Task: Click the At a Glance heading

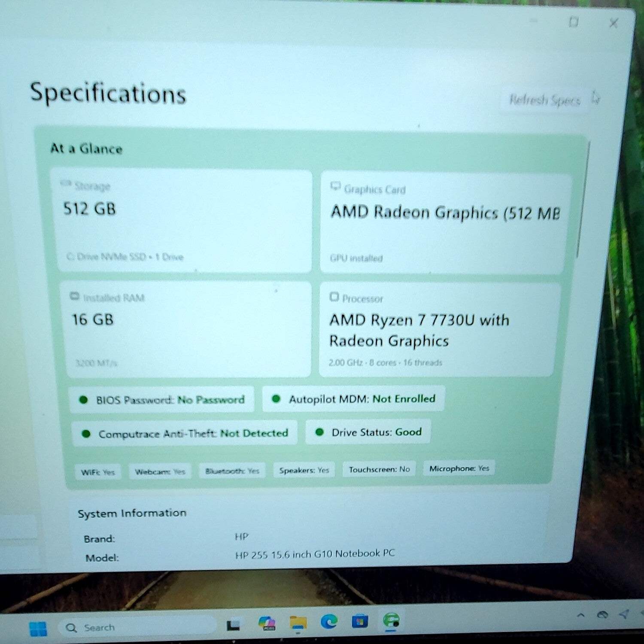Action: pyautogui.click(x=86, y=149)
